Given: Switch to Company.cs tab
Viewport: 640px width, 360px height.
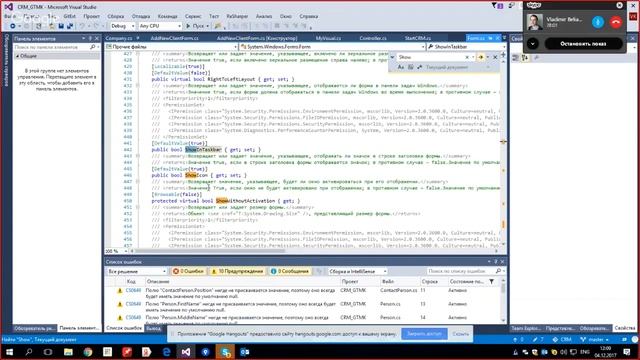Looking at the screenshot, I should click(119, 38).
